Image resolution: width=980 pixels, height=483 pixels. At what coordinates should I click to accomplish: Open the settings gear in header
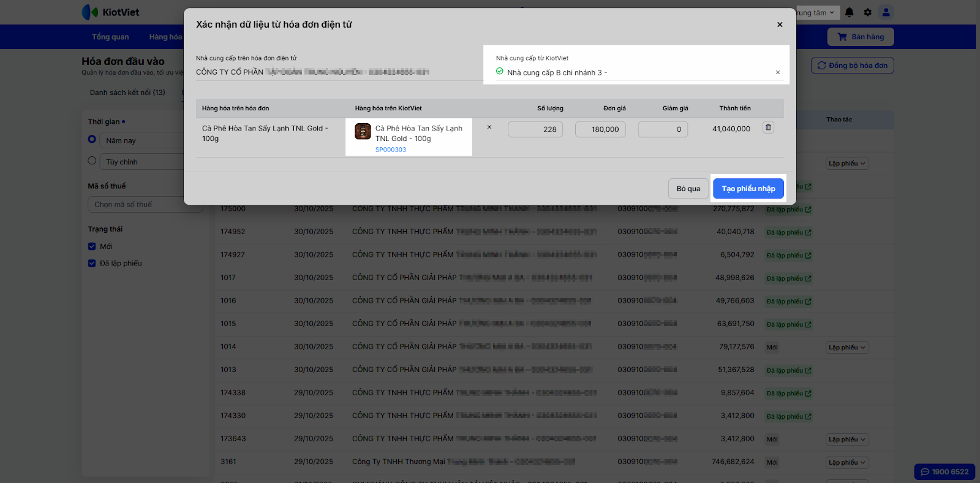click(868, 12)
